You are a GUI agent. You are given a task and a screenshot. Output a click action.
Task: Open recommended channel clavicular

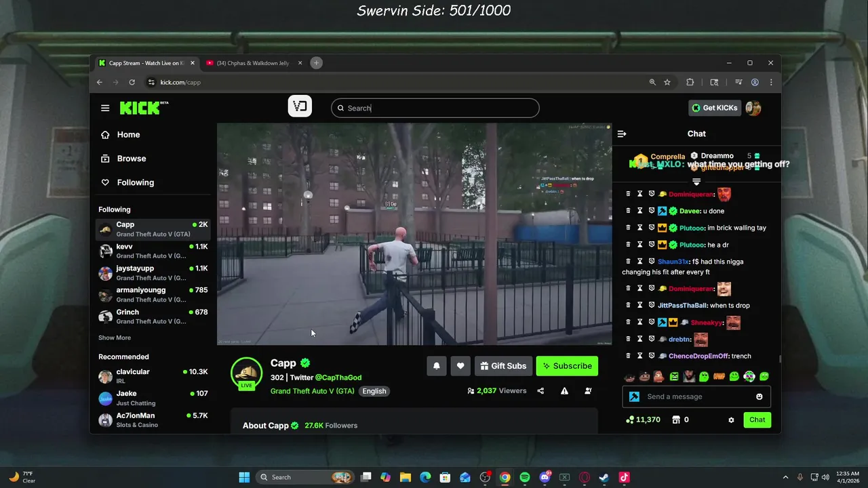[153, 376]
